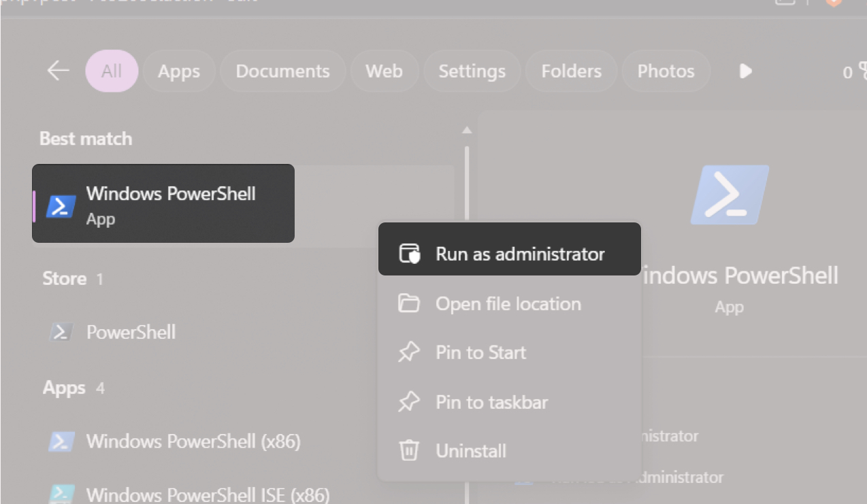Click the large PowerShell icon in the preview panel
The image size is (867, 504).
(x=729, y=195)
